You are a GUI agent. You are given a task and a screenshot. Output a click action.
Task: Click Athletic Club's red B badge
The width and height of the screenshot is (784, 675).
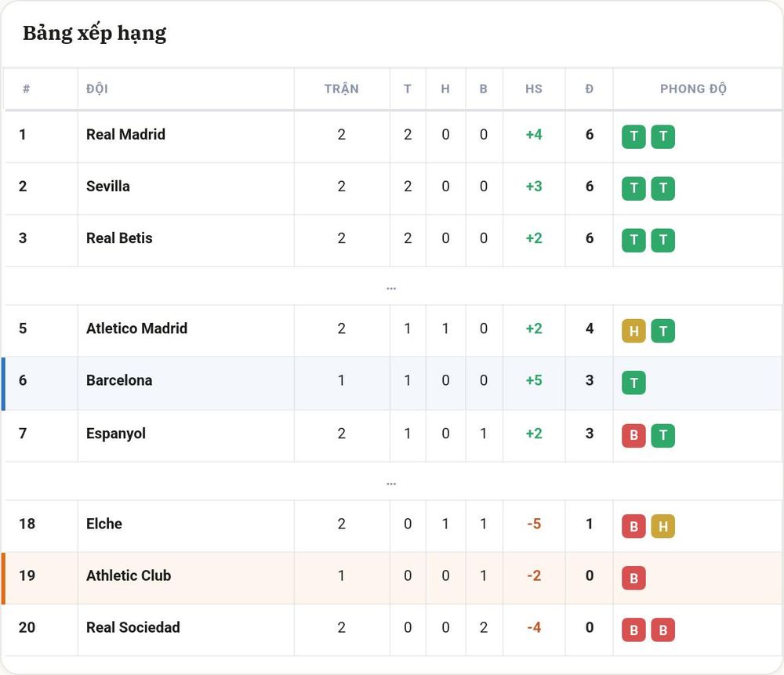[x=633, y=578]
